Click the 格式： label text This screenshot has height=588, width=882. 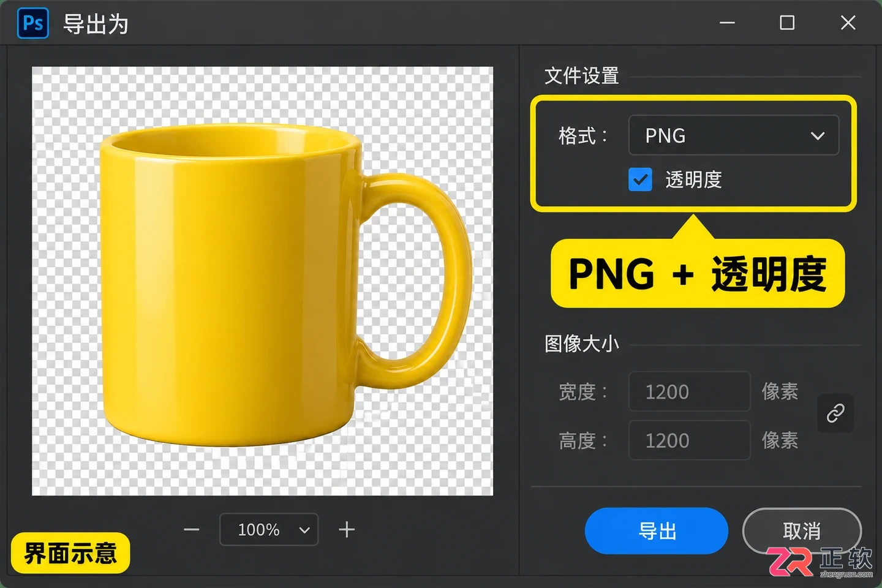coord(583,135)
